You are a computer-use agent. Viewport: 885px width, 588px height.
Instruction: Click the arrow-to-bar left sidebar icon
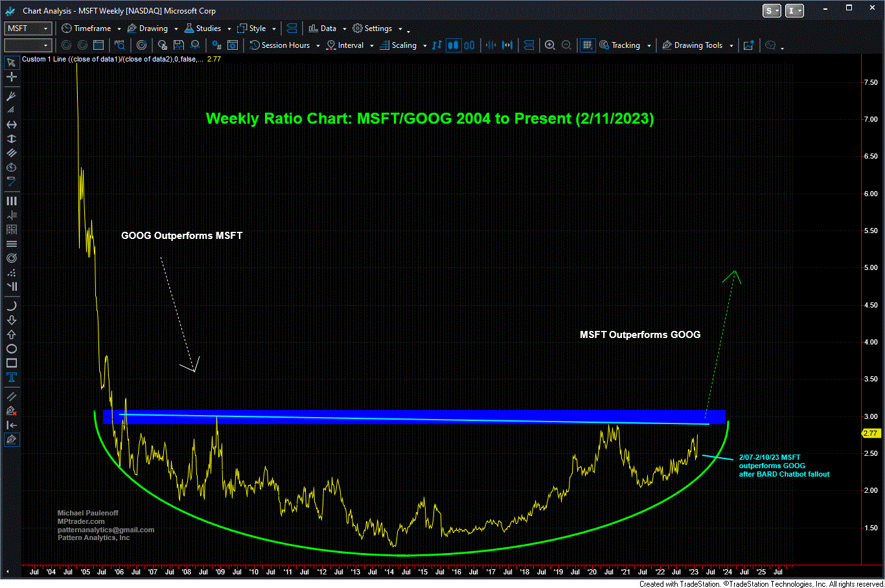point(11,425)
